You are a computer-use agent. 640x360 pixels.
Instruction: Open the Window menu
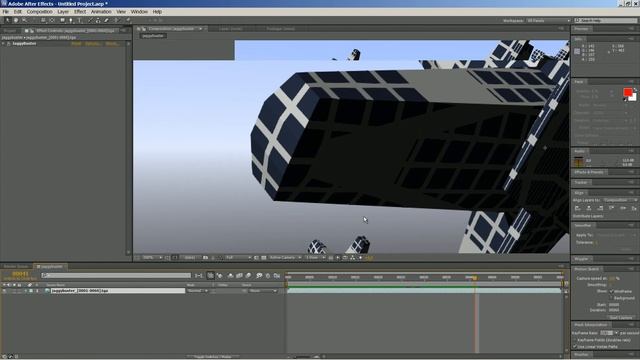pyautogui.click(x=139, y=12)
